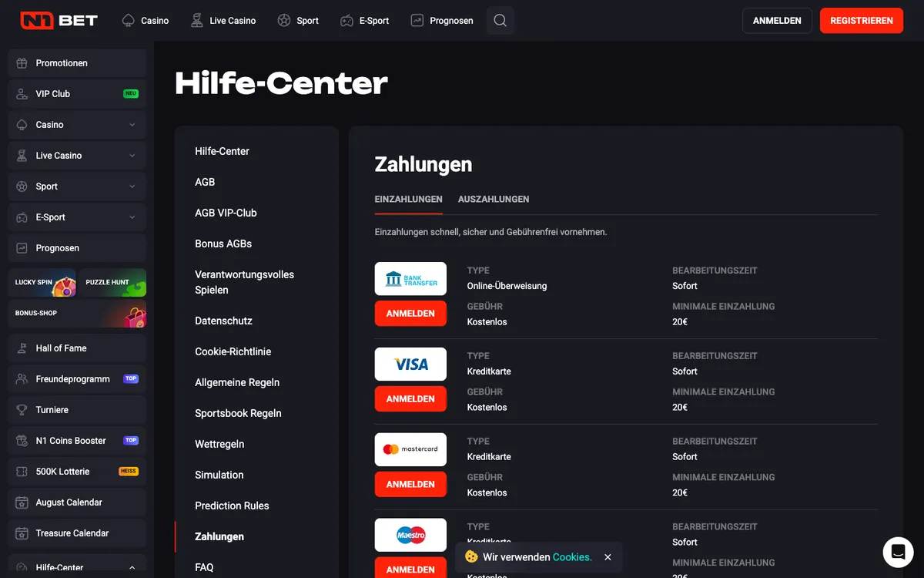924x578 pixels.
Task: Open Hilfe-Center in help menu
Action: [x=222, y=151]
